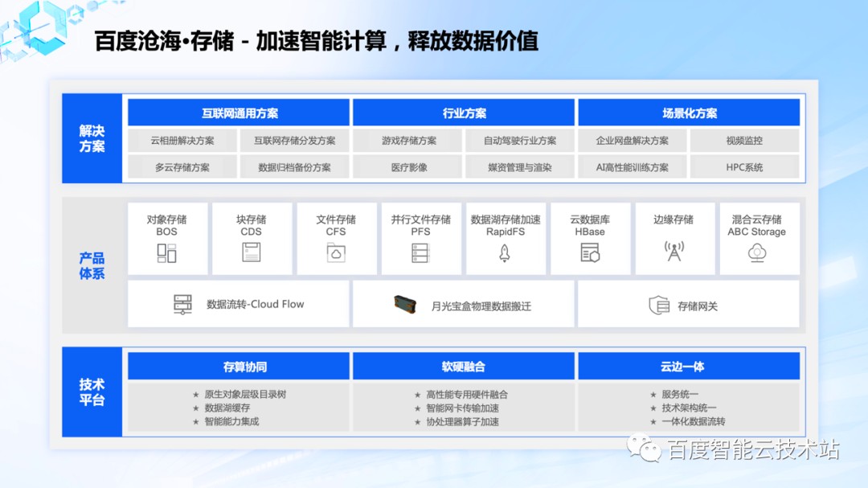Image resolution: width=868 pixels, height=488 pixels.
Task: Click the RapidFS rocket icon
Action: 505,252
